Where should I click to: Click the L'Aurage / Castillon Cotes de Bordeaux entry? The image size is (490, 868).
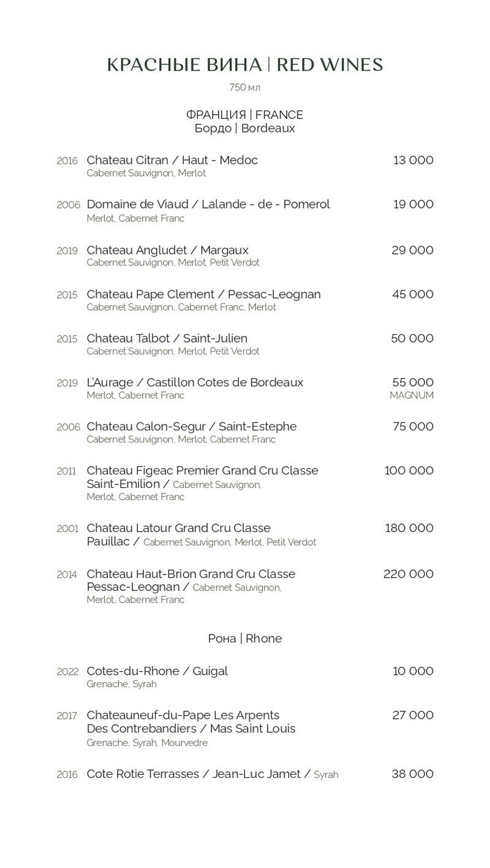tap(195, 383)
